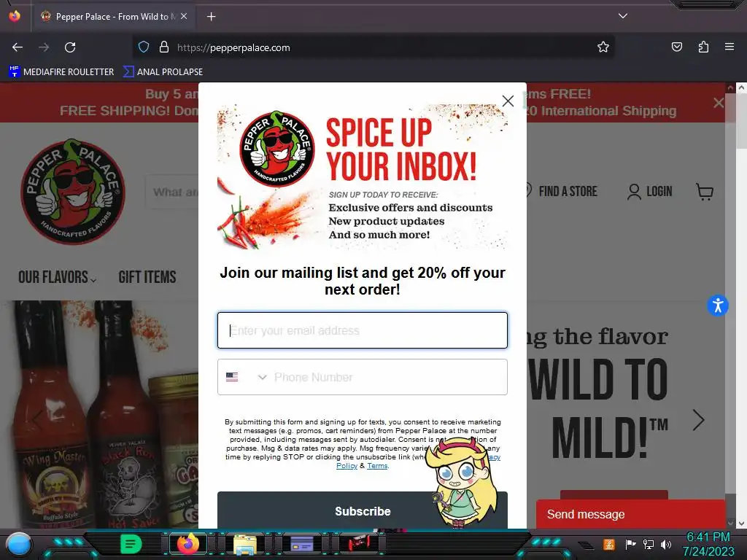Viewport: 747px width, 560px height.
Task: Open the red taskbar app icon
Action: [358, 544]
